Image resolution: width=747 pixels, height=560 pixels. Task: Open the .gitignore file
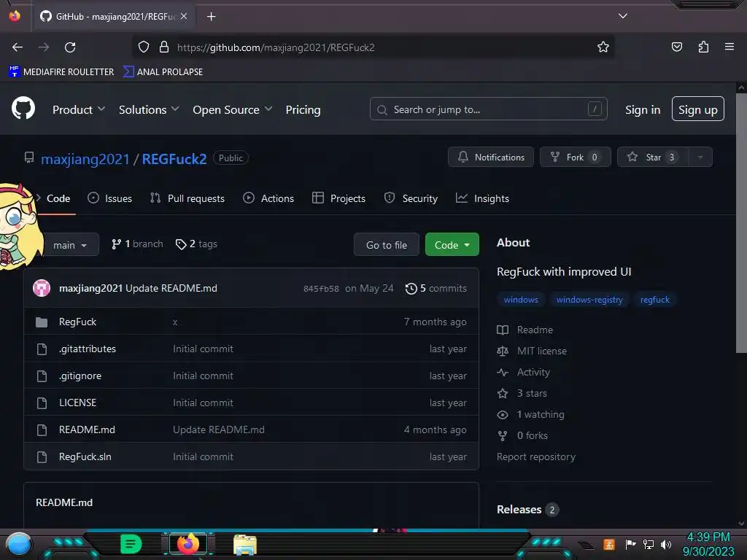[x=80, y=376]
